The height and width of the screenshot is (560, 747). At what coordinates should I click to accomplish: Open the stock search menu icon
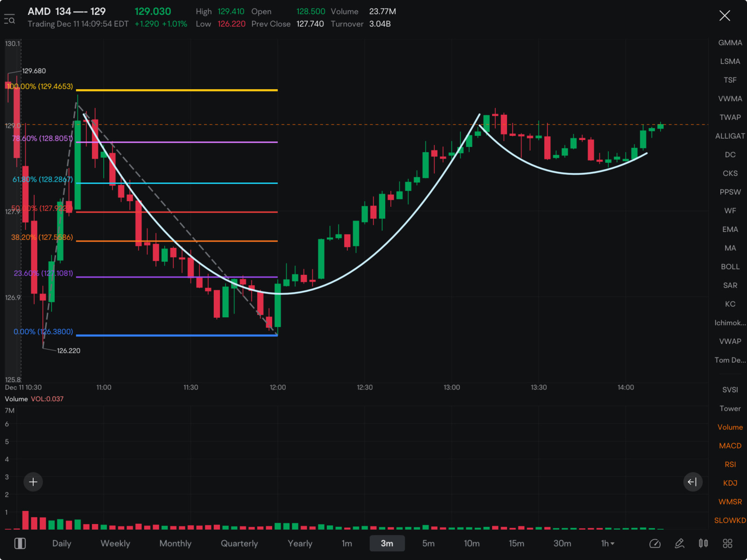click(9, 19)
